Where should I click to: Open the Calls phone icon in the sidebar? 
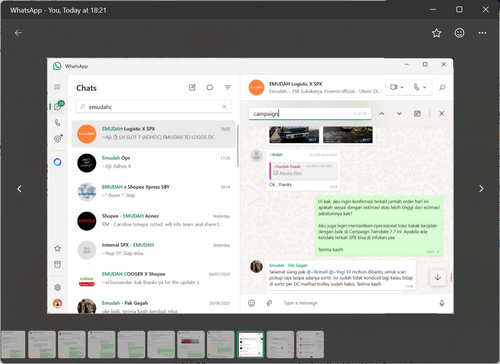(57, 123)
